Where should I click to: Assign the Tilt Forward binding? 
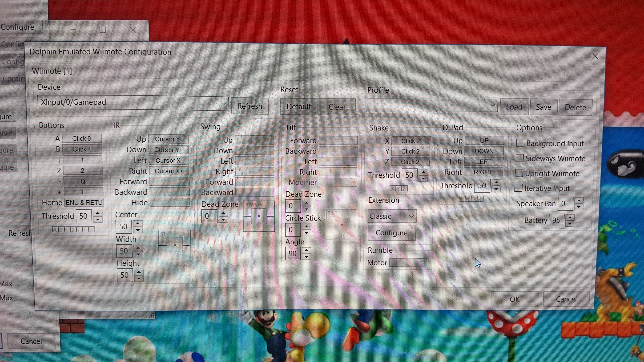pyautogui.click(x=338, y=141)
